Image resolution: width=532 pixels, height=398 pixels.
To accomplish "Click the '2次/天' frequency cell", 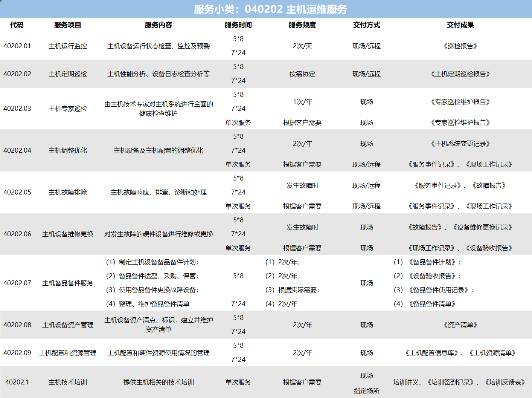I will (x=302, y=46).
